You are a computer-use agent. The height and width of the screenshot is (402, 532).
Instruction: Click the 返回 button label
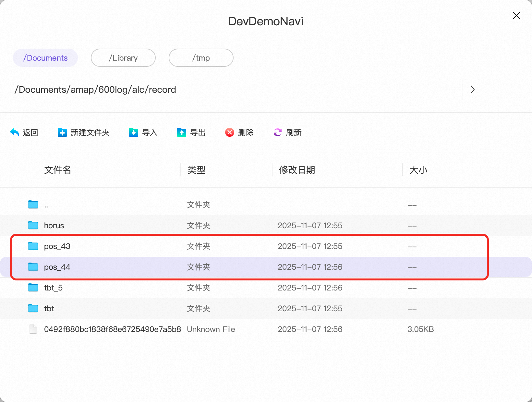coord(30,133)
